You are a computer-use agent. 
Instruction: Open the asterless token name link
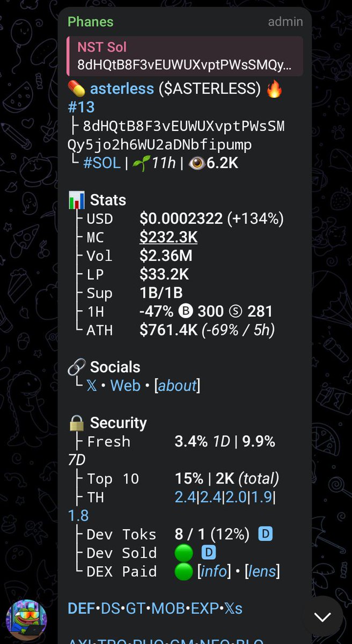click(x=122, y=89)
